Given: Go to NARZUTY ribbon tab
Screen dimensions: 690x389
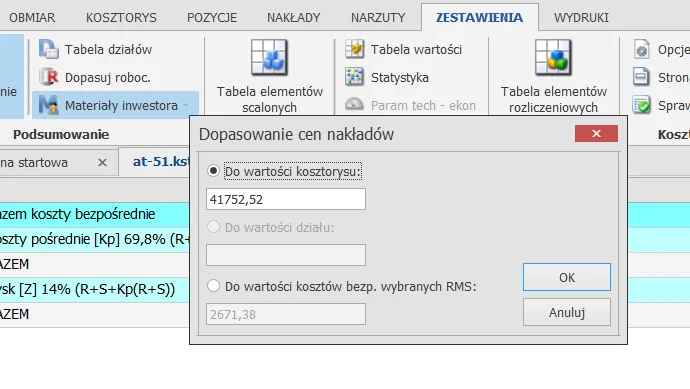Looking at the screenshot, I should click(378, 18).
